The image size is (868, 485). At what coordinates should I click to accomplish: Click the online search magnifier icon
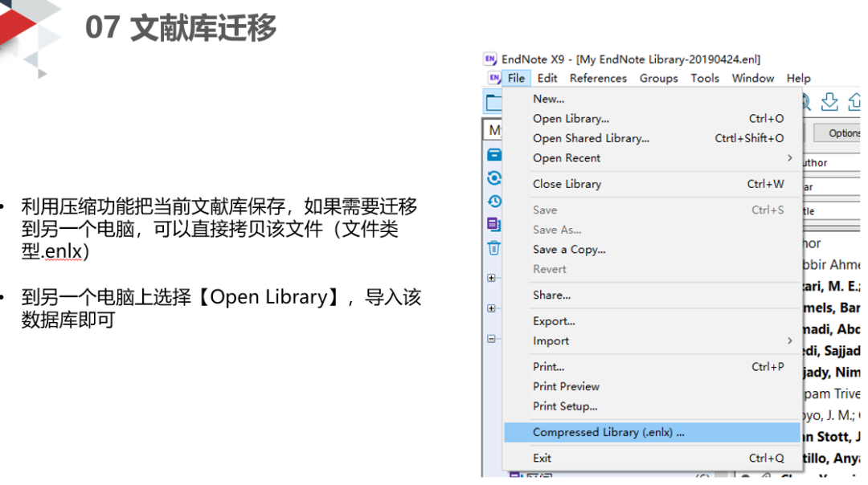pos(806,102)
